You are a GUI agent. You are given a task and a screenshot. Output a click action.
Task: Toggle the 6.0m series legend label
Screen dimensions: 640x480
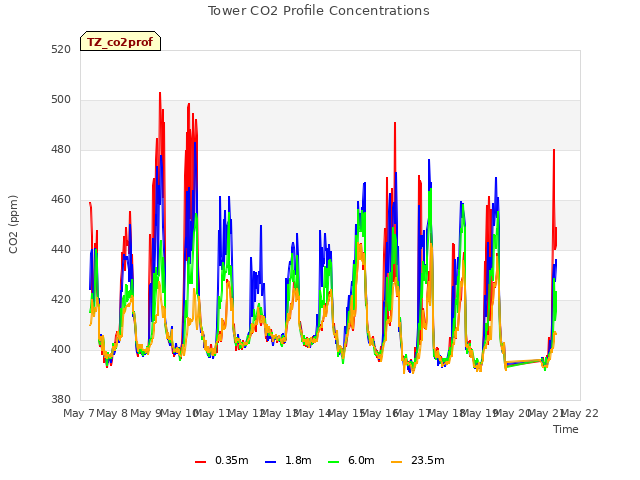(x=361, y=460)
